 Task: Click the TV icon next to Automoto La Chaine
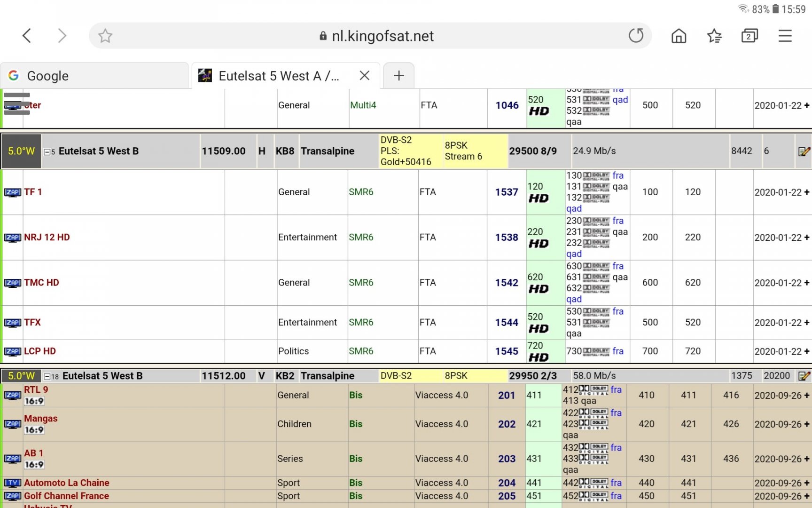13,483
